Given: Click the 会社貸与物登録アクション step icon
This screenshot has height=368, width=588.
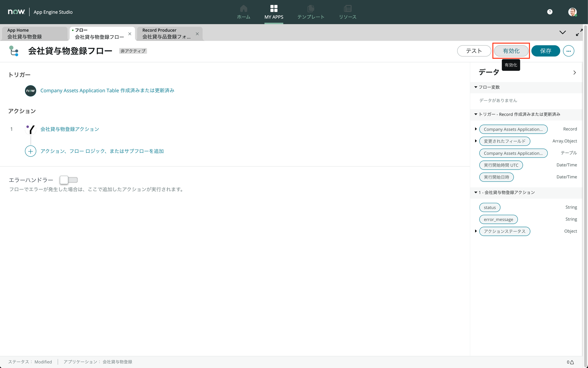Looking at the screenshot, I should (x=31, y=129).
